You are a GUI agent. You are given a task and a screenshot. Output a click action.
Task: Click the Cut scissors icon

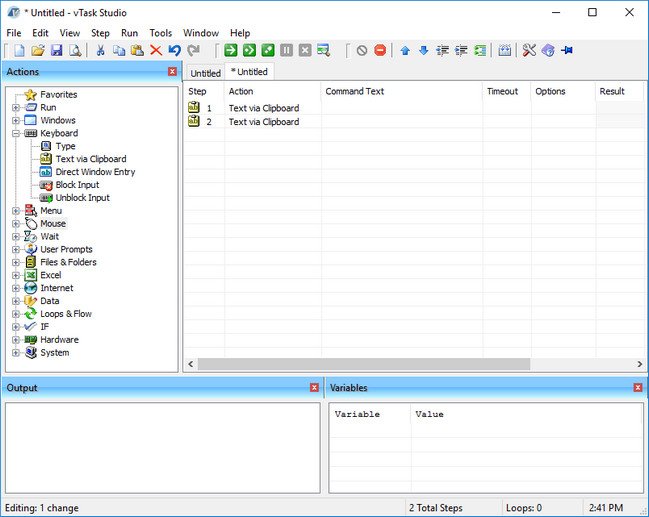[x=100, y=50]
